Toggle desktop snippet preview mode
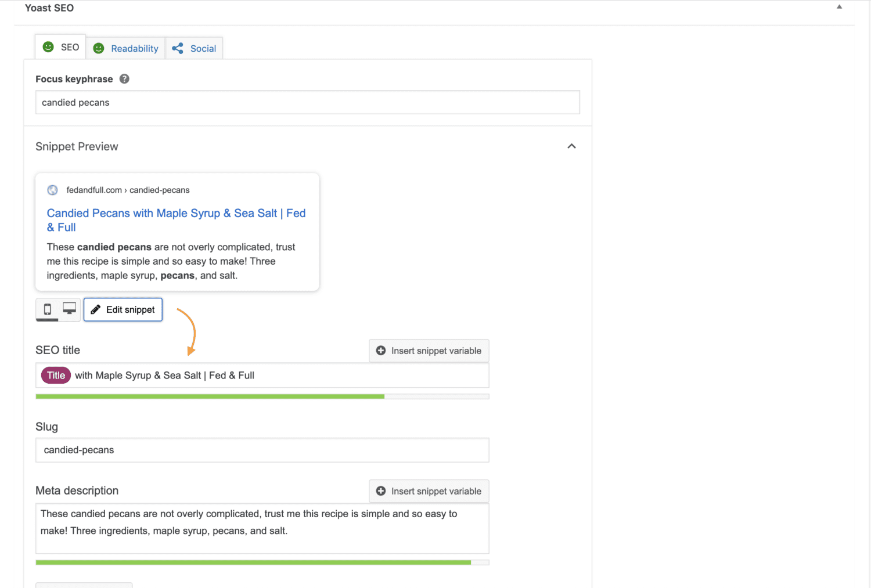The width and height of the screenshot is (871, 588). 69,308
